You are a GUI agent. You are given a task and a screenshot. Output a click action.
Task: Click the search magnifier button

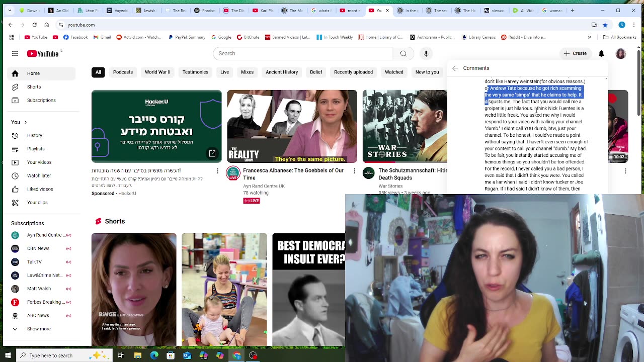[x=403, y=54]
